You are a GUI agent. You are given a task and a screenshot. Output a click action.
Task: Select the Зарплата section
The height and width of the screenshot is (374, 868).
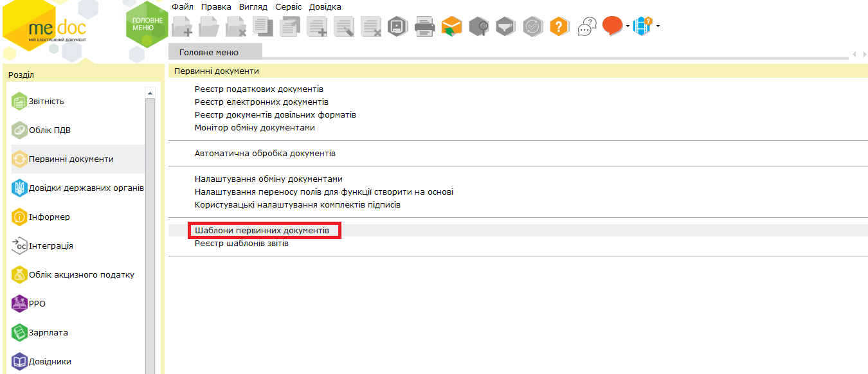(x=78, y=332)
